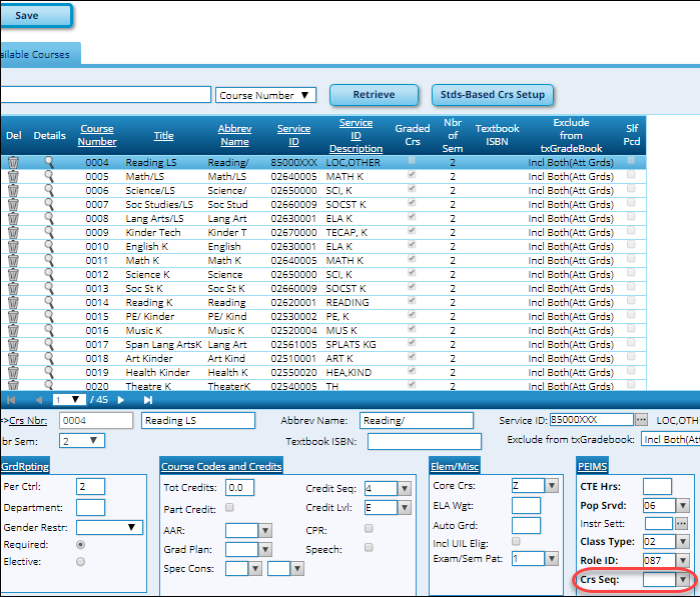This screenshot has height=597, width=700.
Task: Check the Speech checkbox
Action: pos(369,549)
